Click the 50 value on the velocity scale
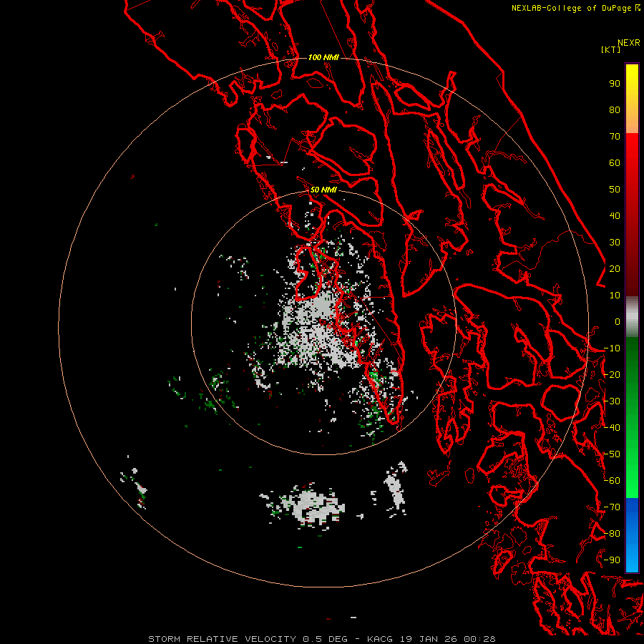644x644 pixels. pos(615,190)
